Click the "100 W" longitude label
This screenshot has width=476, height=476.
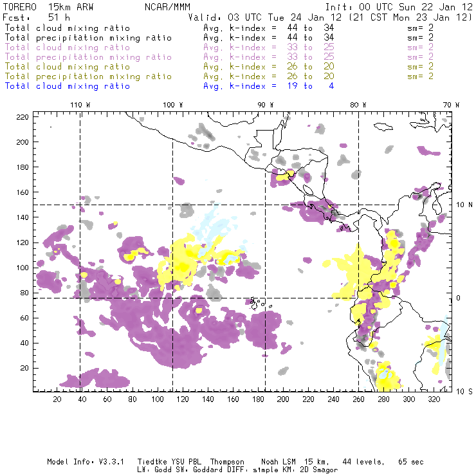173,105
